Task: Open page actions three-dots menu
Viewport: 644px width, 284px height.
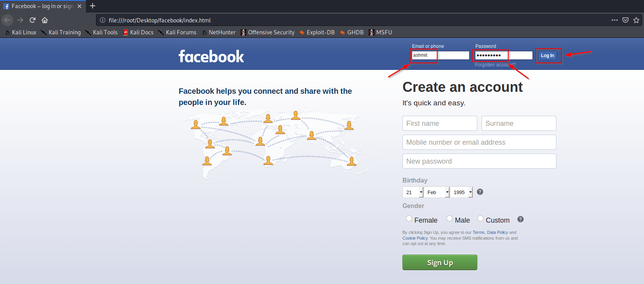Action: coord(615,20)
